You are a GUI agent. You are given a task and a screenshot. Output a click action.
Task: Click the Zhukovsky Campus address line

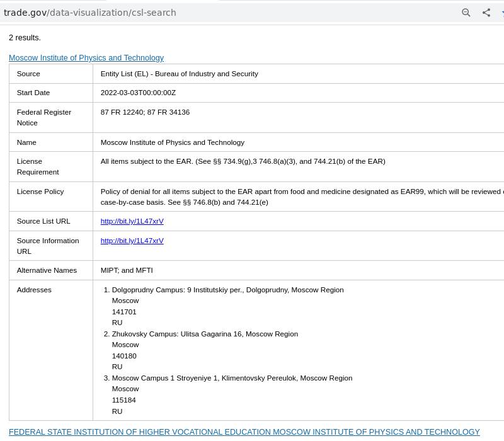click(205, 334)
